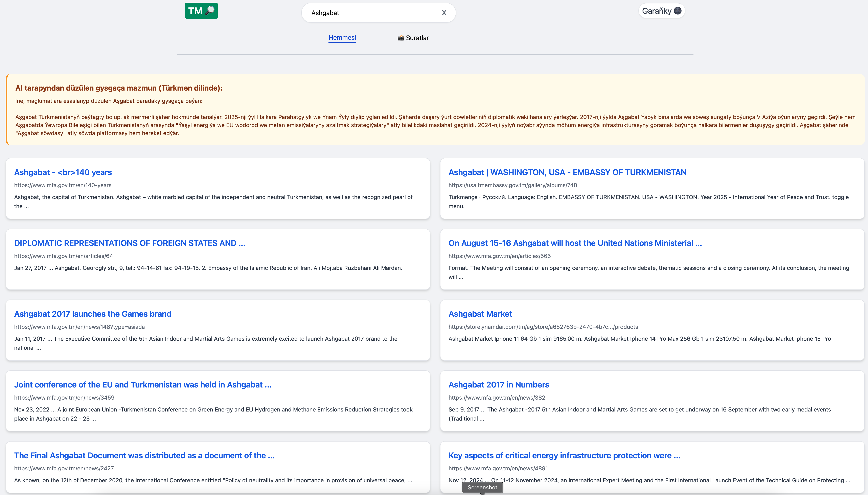This screenshot has height=495, width=868.
Task: Open 'Ashgabat 2017 in Numbers' result
Action: click(498, 384)
